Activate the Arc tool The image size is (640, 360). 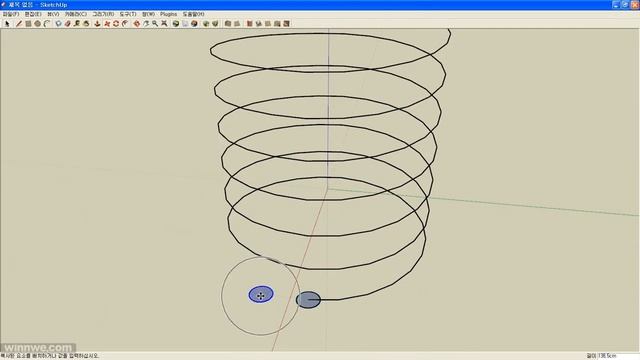pyautogui.click(x=47, y=24)
